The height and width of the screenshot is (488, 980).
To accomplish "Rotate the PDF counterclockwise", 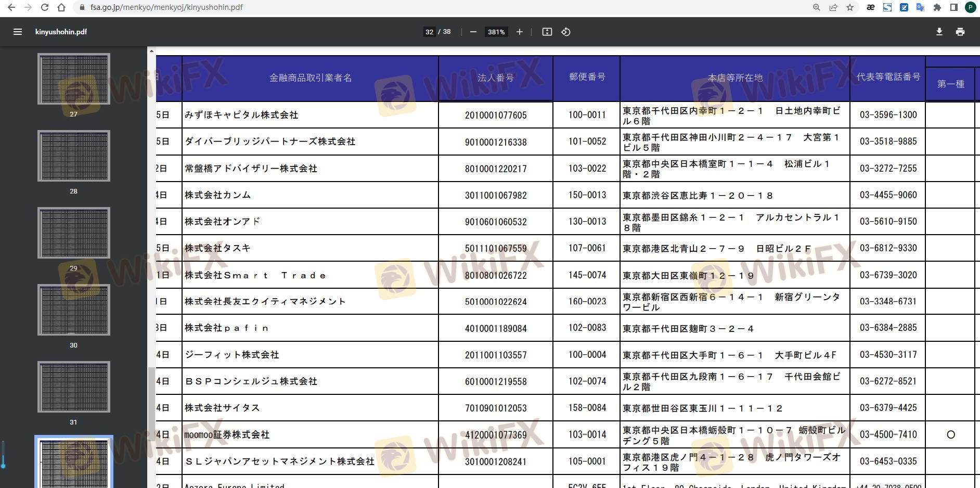I will [x=566, y=32].
